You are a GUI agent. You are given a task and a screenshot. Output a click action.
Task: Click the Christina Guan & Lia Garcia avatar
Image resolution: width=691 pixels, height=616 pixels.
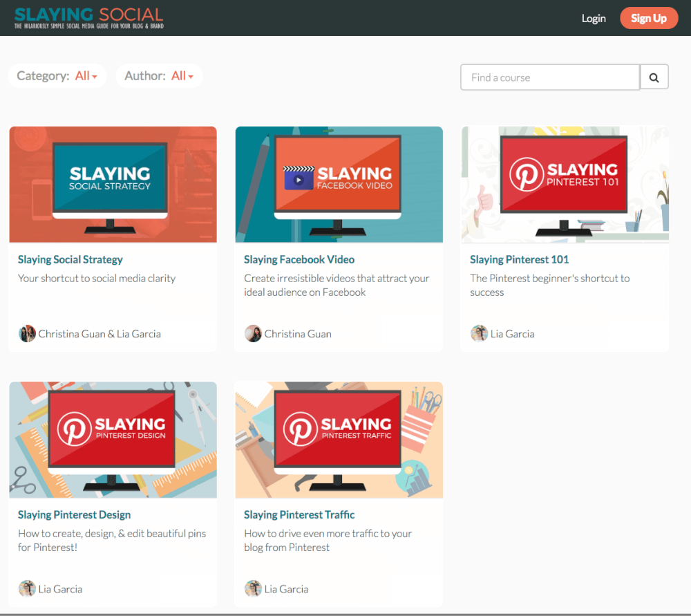27,334
